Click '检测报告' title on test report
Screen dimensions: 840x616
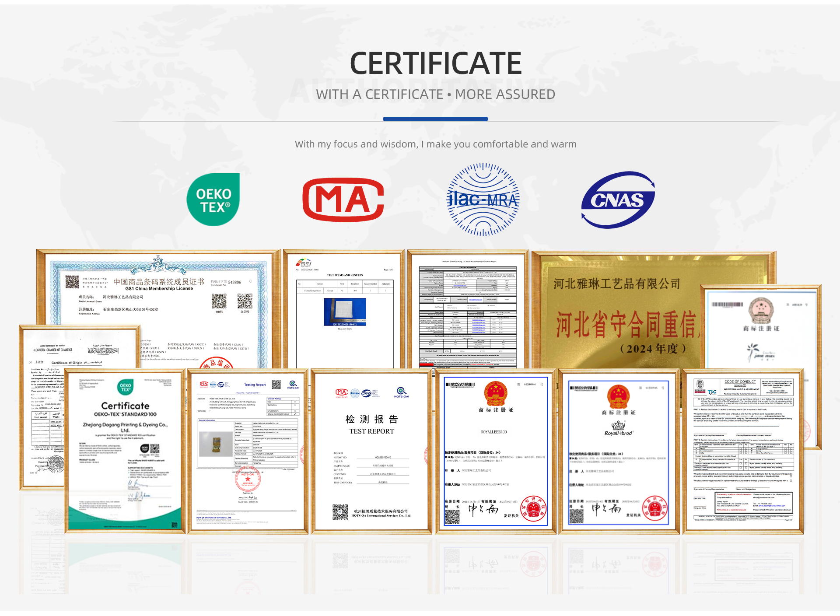pos(371,419)
